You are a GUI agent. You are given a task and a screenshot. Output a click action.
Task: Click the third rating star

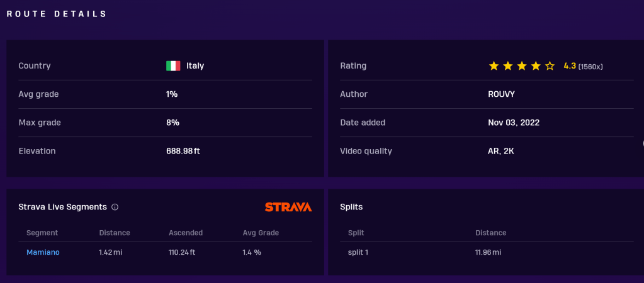522,65
